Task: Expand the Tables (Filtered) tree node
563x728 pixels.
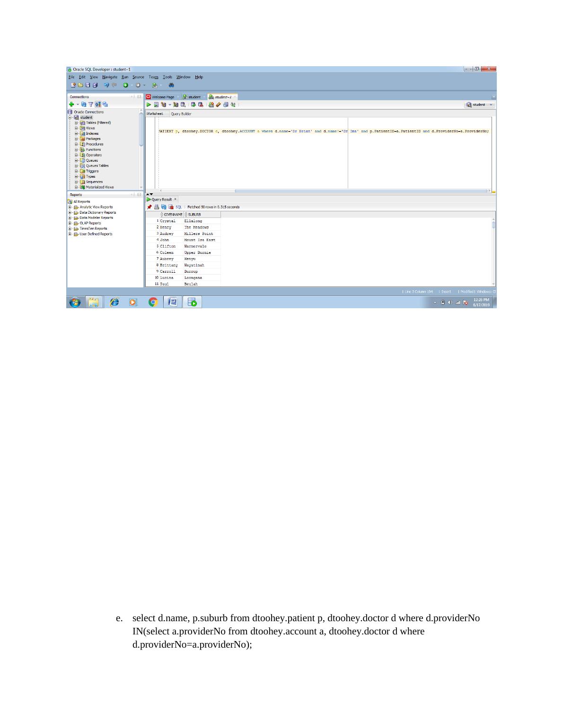Action: [76, 122]
